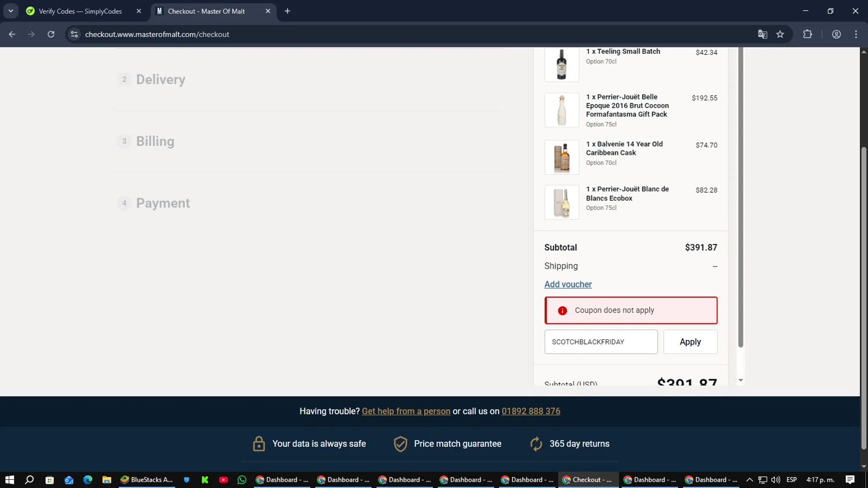Click the order summary scrollbar
Image resolution: width=868 pixels, height=488 pixels.
click(x=740, y=198)
